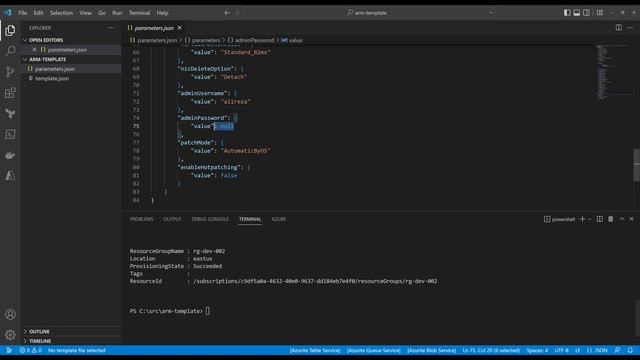This screenshot has height=360, width=640.
Task: Open the Accounts menu icon
Action: click(x=10, y=314)
